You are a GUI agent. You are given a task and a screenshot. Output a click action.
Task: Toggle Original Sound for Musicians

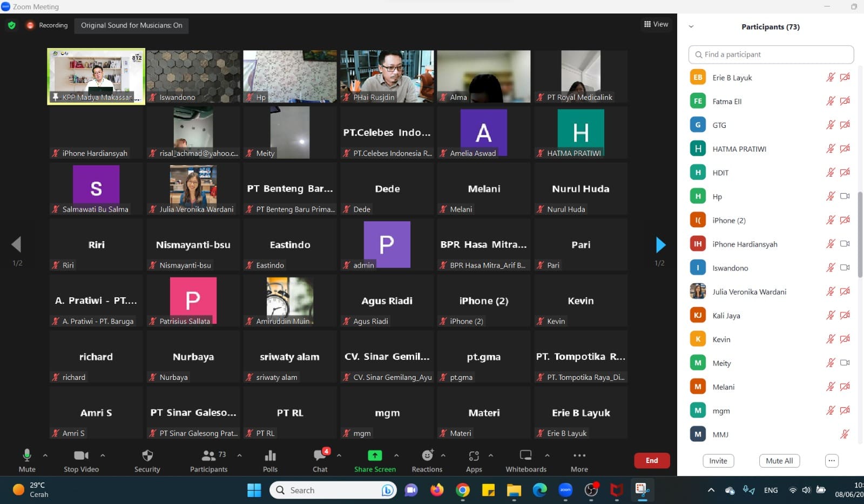(131, 25)
